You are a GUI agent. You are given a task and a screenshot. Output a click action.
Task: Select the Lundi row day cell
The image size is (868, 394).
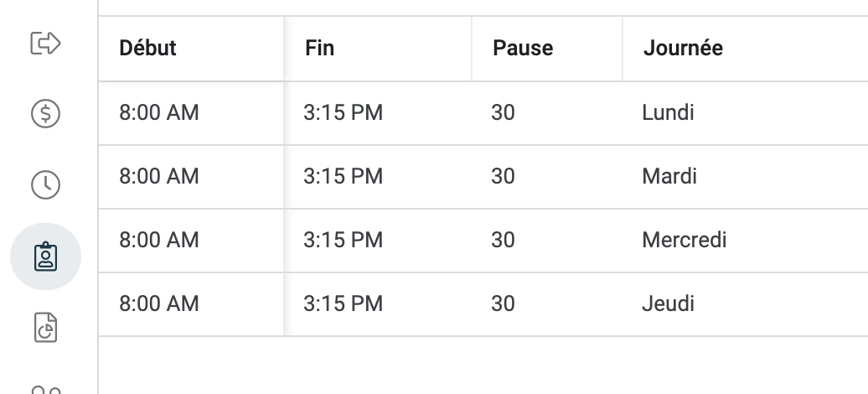click(x=668, y=112)
